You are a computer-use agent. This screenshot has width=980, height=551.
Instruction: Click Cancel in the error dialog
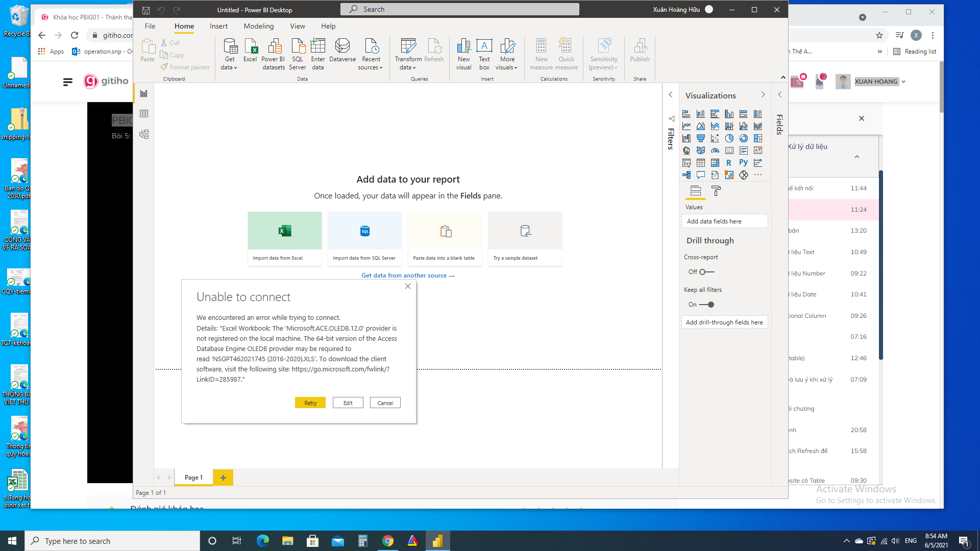[x=385, y=403]
